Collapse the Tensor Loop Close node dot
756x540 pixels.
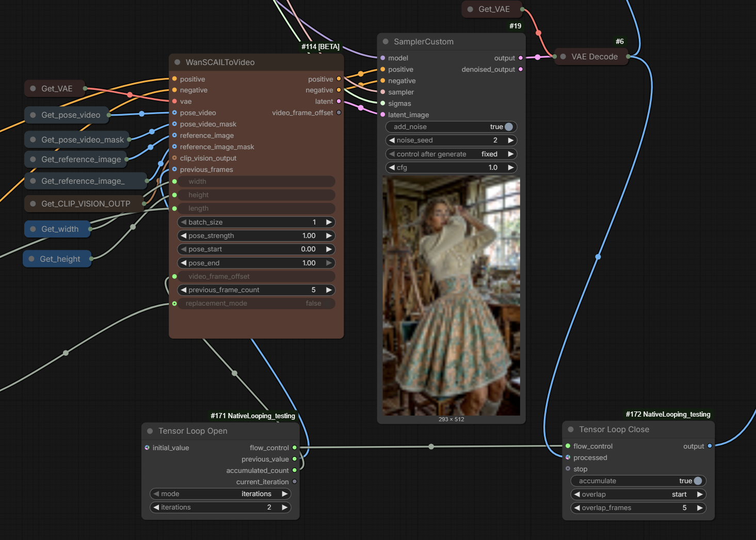(571, 430)
